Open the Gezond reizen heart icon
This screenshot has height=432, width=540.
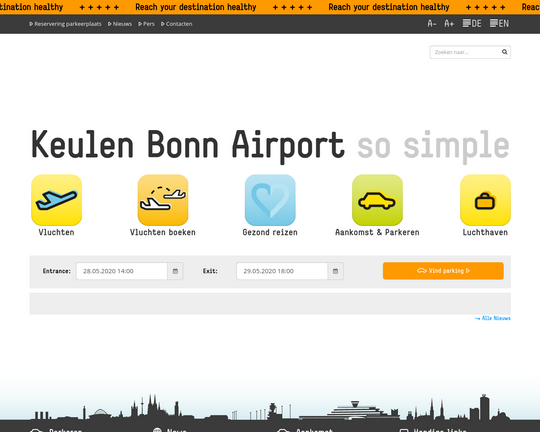(270, 200)
